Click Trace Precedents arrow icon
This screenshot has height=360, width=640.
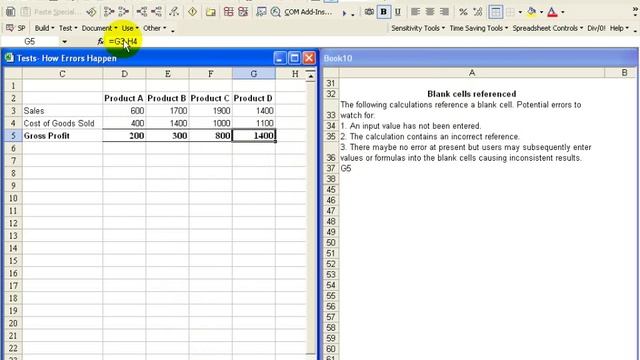click(109, 12)
